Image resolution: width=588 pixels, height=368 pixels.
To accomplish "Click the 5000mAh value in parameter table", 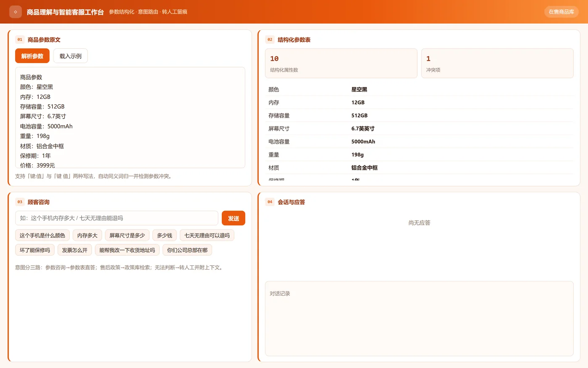I will tap(363, 142).
